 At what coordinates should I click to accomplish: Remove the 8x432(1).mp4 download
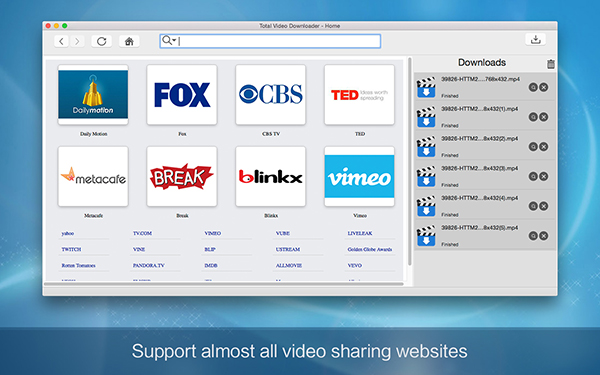[x=543, y=117]
